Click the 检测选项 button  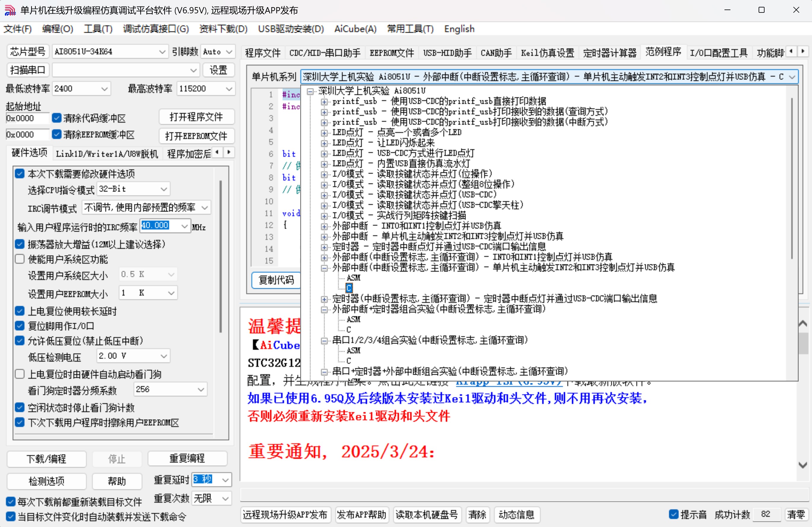(46, 481)
